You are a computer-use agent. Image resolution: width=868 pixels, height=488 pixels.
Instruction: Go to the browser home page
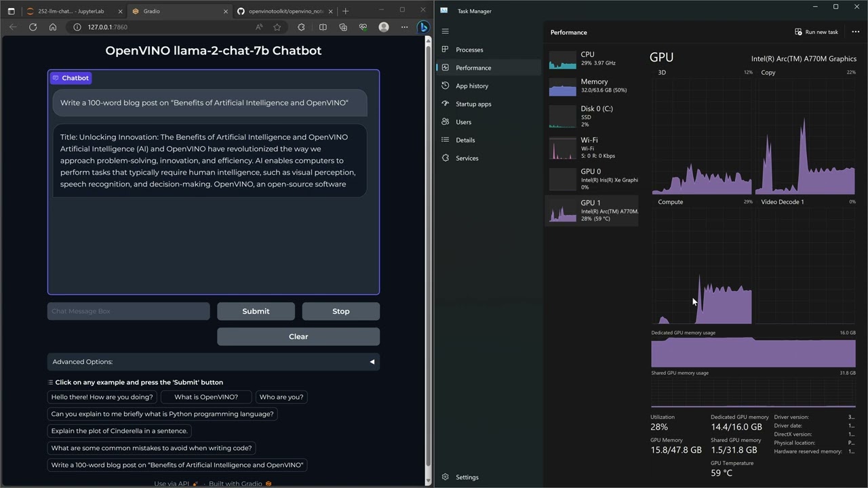pyautogui.click(x=53, y=27)
